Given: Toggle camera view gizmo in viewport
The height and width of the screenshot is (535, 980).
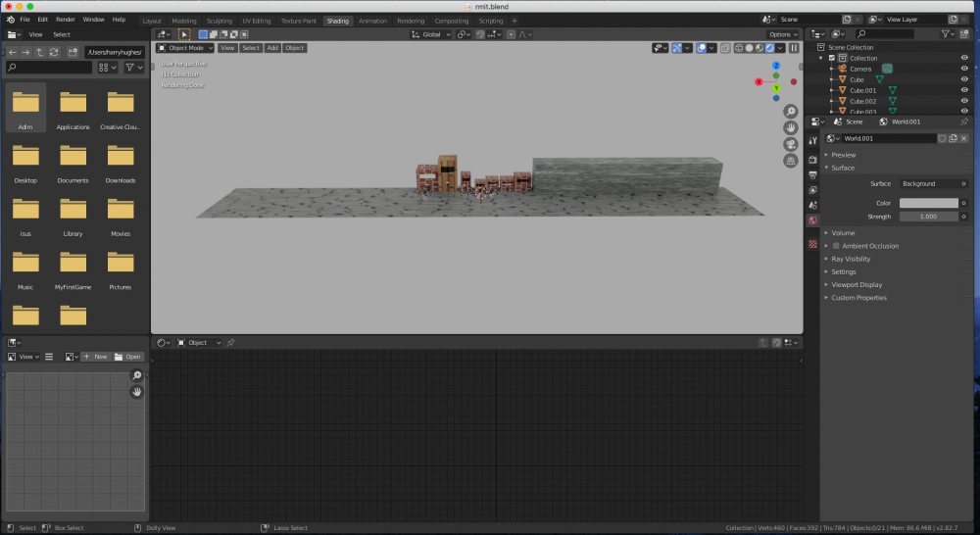Looking at the screenshot, I should click(791, 144).
